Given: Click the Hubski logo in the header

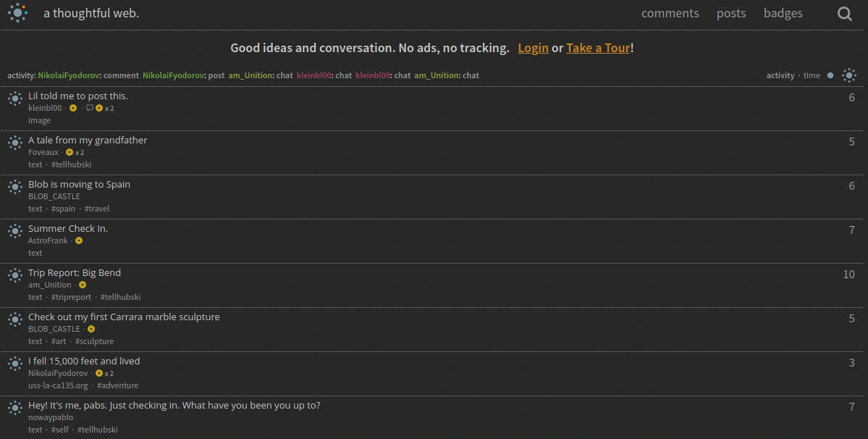Looking at the screenshot, I should click(x=17, y=13).
